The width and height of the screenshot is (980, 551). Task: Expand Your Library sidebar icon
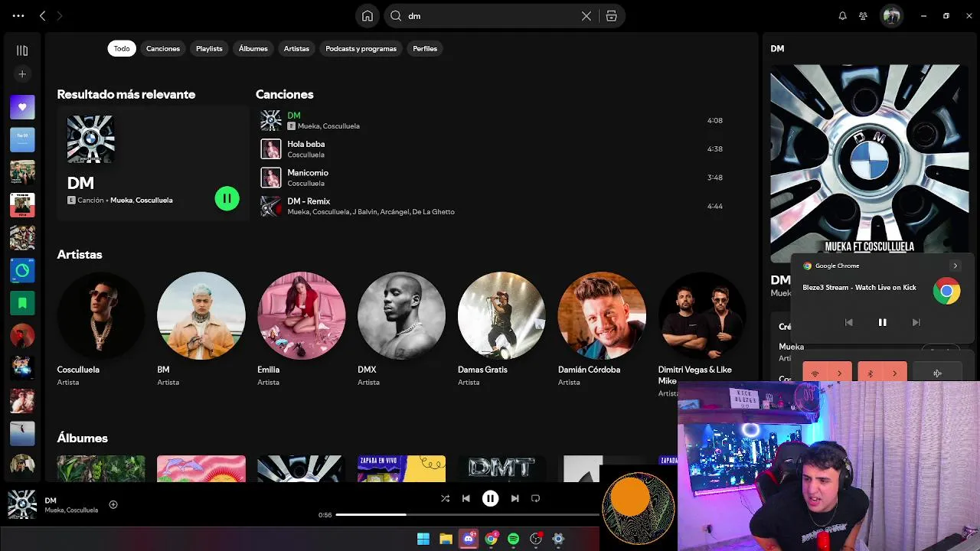pos(22,51)
